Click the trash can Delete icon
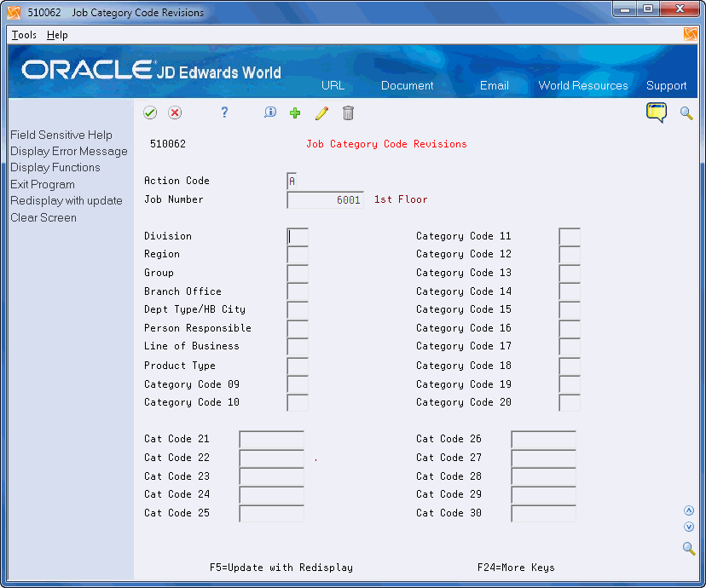Image resolution: width=706 pixels, height=588 pixels. [x=348, y=113]
